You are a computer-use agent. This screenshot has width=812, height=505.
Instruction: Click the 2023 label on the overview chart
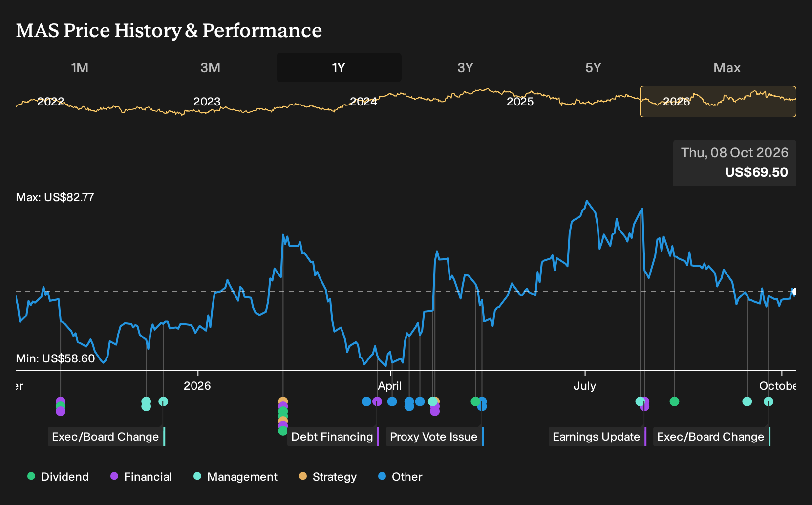coord(207,102)
